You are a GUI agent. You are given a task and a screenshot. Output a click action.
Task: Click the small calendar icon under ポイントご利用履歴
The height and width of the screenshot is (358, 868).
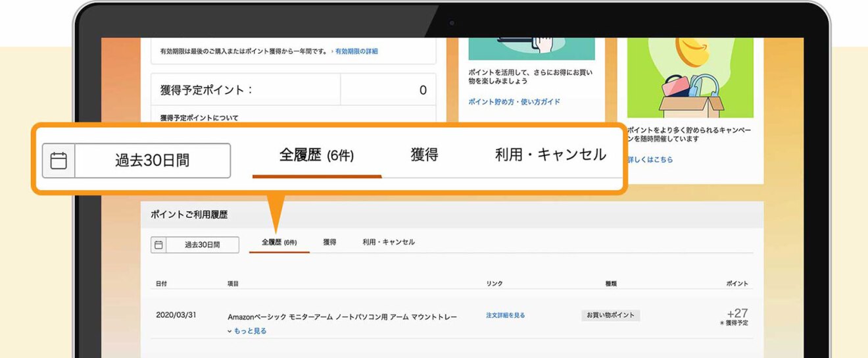[158, 245]
